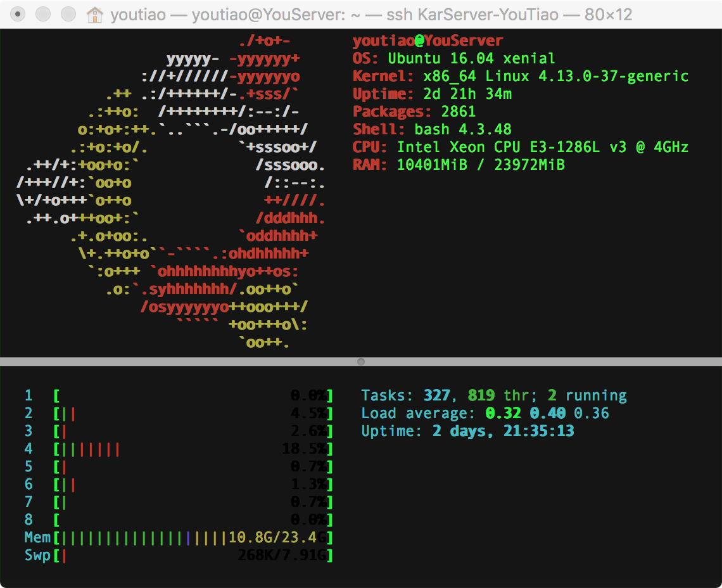Click the CPU 3 meter showing 2.6%
This screenshot has height=588, width=722.
193,431
